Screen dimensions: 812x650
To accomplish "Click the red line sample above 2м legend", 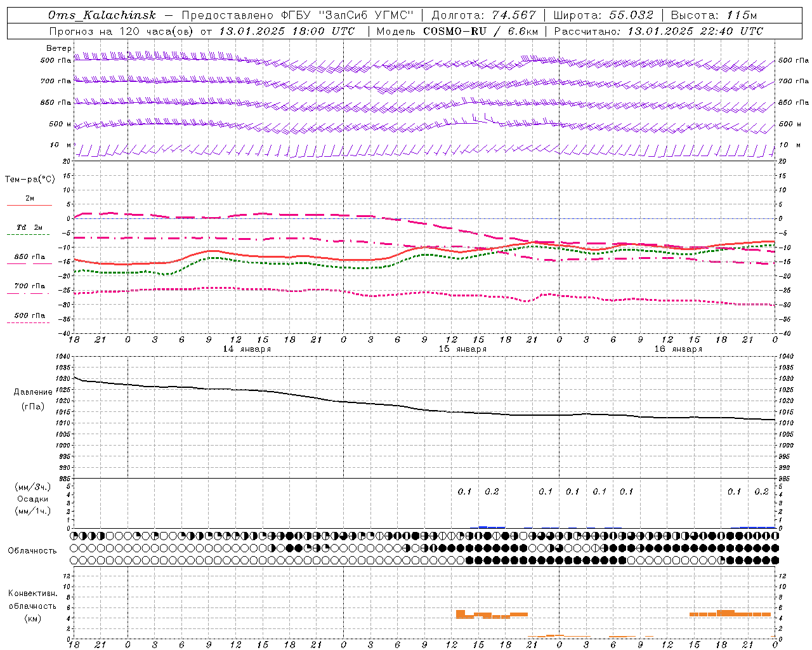I will 30,206.
